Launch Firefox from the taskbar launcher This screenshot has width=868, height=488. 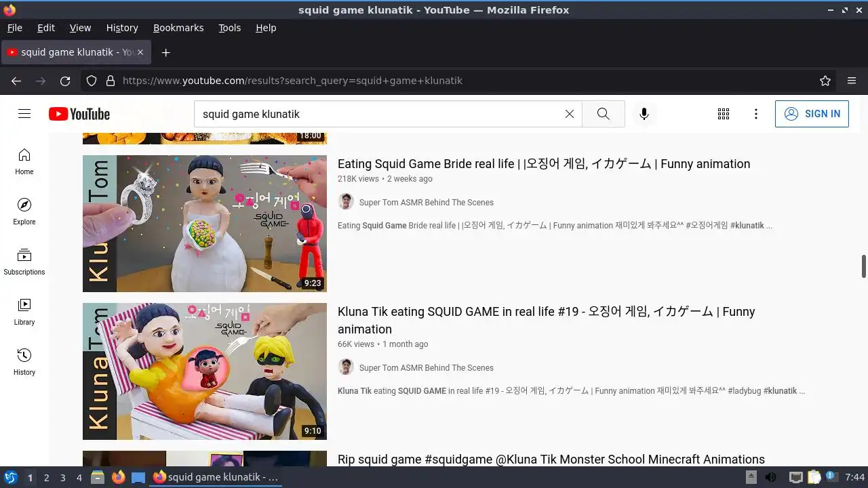(118, 477)
